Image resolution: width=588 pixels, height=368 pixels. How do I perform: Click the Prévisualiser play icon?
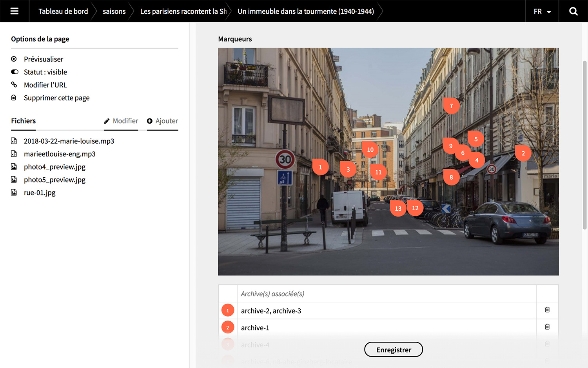click(14, 59)
